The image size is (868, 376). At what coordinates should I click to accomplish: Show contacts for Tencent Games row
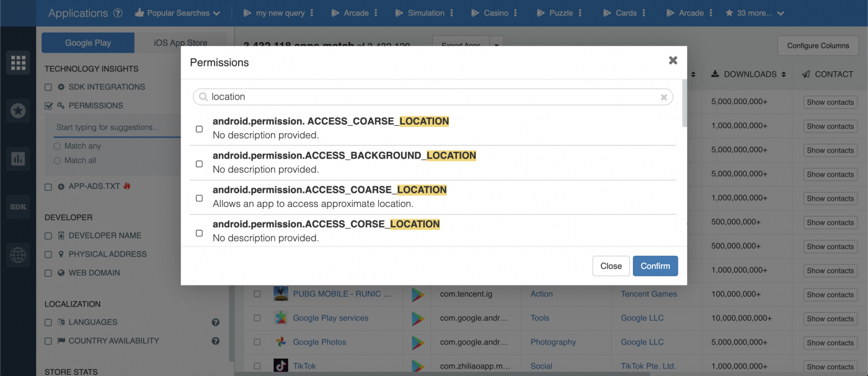830,294
